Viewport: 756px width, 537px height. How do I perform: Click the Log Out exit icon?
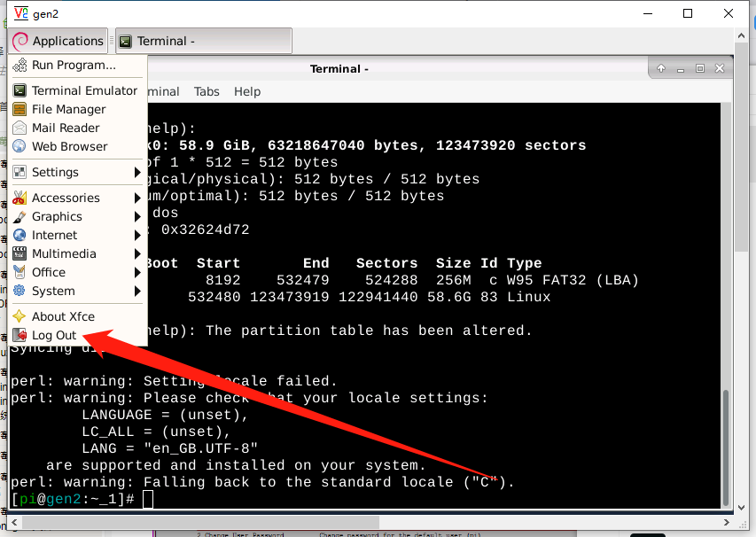[x=19, y=335]
